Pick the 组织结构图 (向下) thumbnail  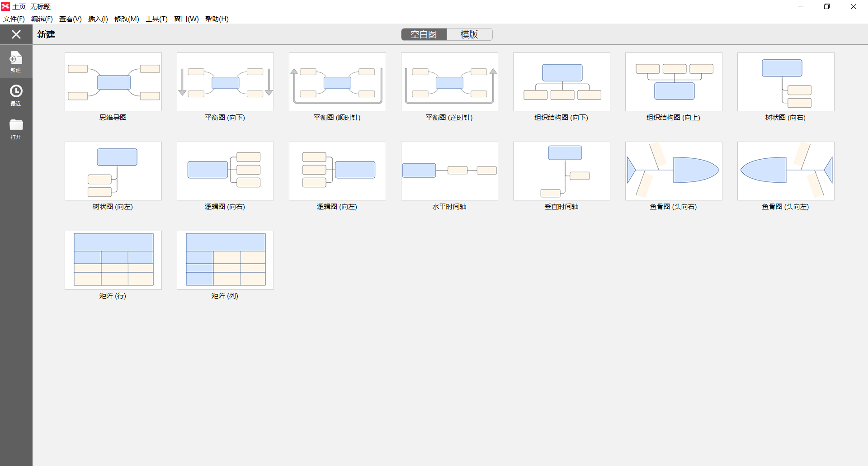tap(561, 82)
